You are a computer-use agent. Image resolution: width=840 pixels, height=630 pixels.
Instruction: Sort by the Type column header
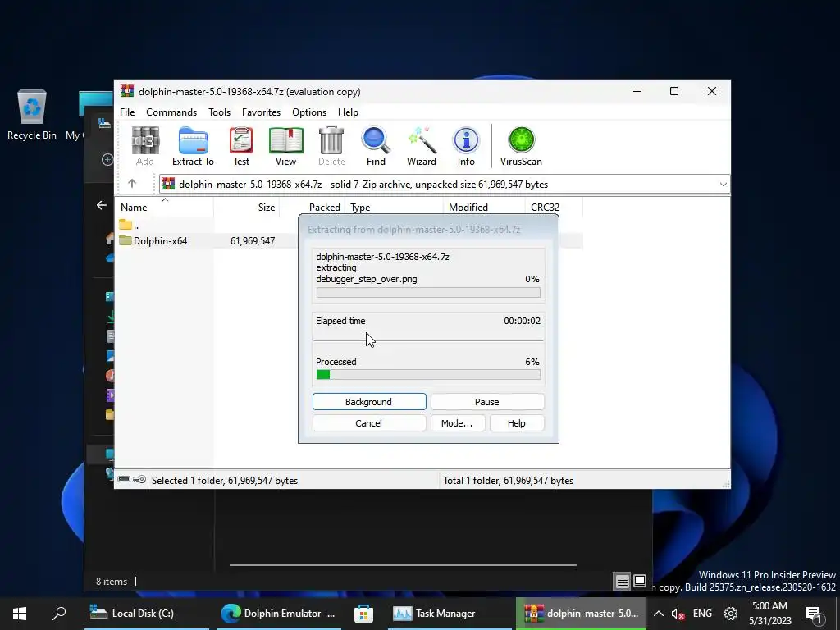395,207
